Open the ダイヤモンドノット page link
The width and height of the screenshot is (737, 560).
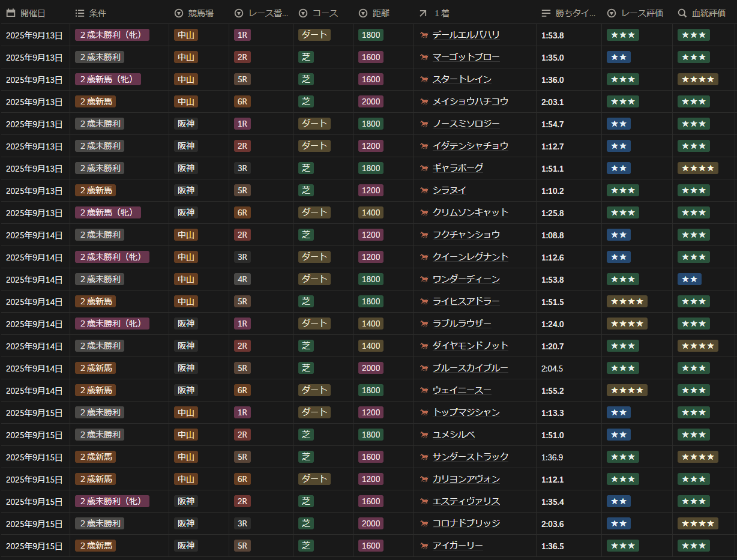pyautogui.click(x=470, y=346)
